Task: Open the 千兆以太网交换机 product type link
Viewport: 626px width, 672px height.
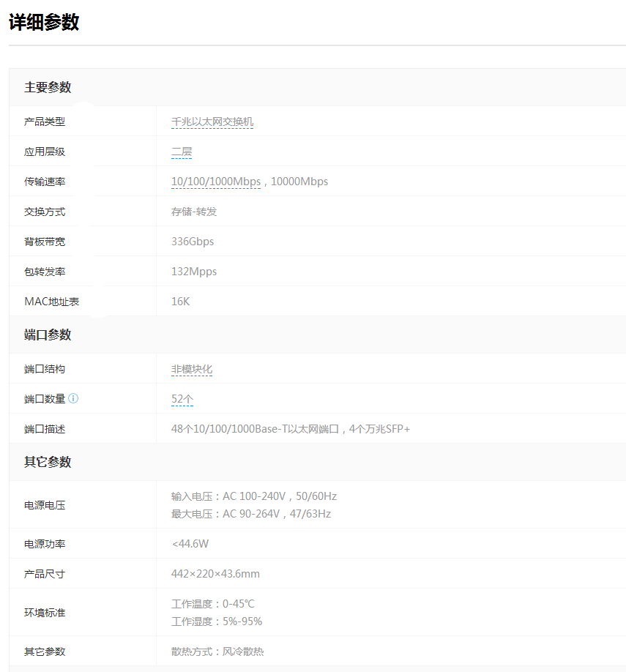Action: tap(212, 122)
